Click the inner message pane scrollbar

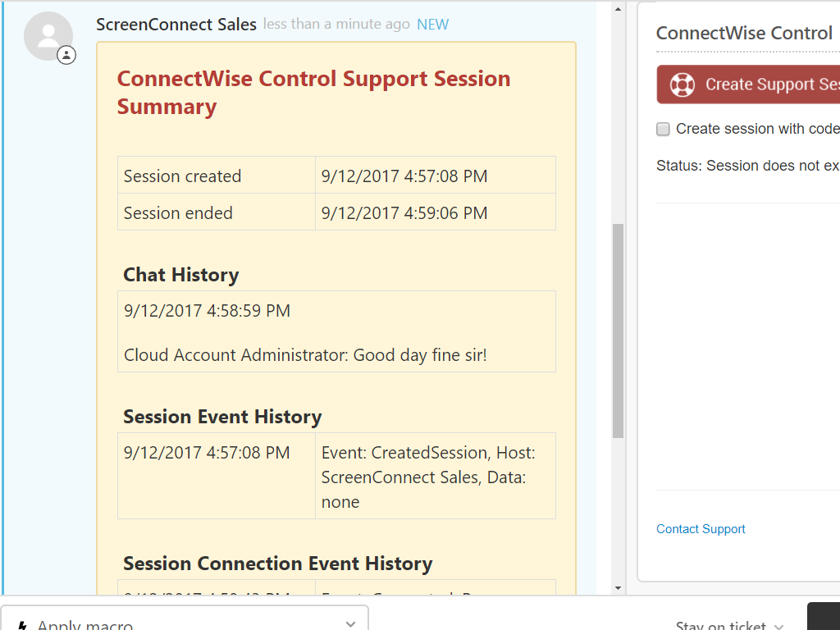618,328
